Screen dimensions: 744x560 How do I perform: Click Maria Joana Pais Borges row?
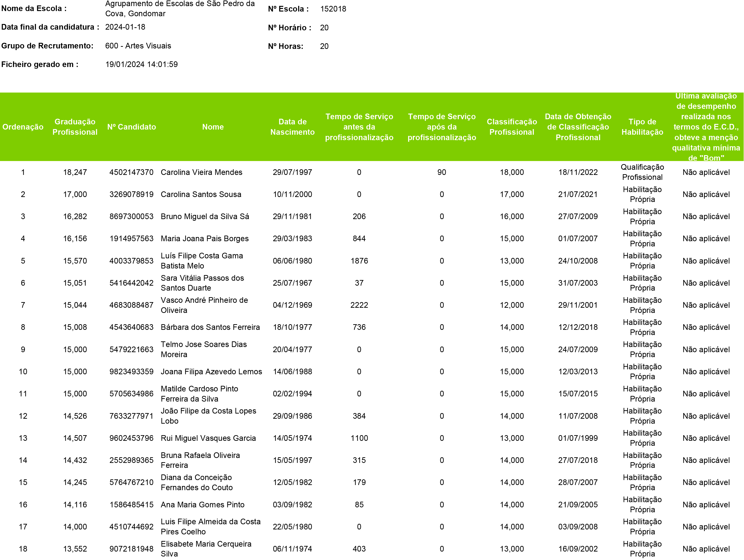pos(205,238)
